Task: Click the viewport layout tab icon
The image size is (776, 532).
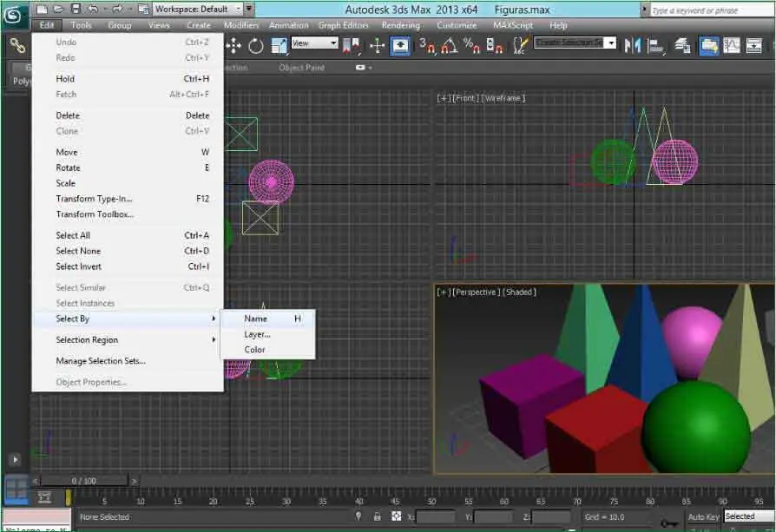Action: 16,489
